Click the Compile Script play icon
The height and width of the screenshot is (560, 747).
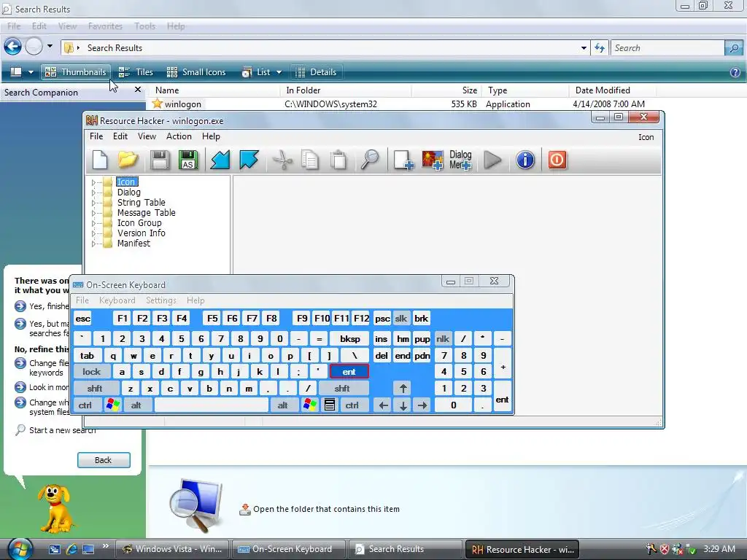[x=492, y=160]
